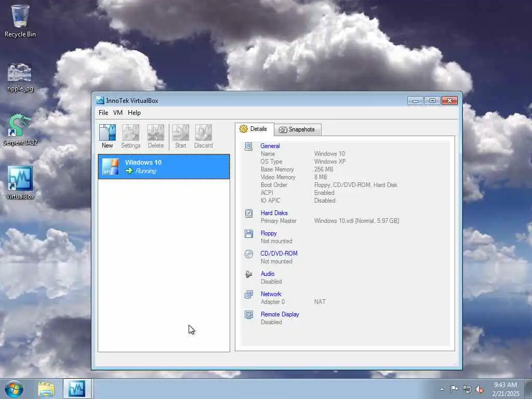This screenshot has height=399, width=532.
Task: Click the ACPI Enabled value
Action: pyautogui.click(x=324, y=193)
